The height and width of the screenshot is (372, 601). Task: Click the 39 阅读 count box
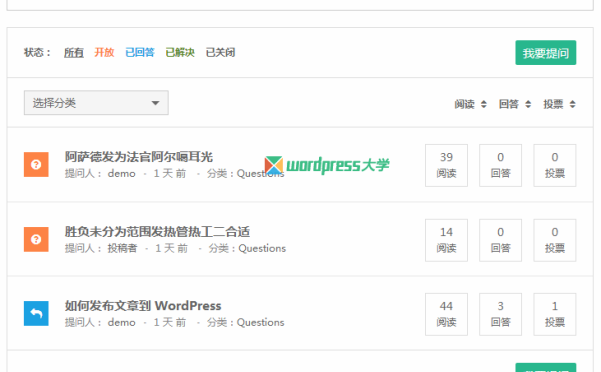[x=446, y=166]
